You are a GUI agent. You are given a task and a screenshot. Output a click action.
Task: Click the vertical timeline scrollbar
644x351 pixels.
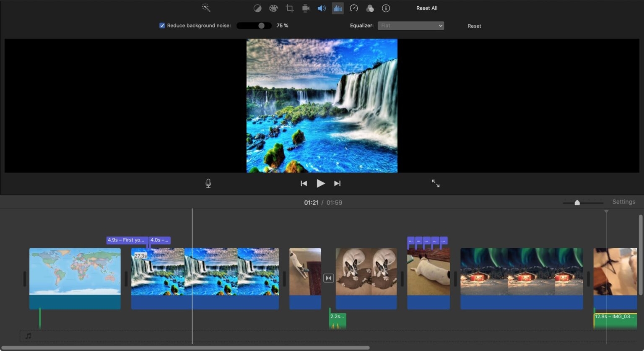[641, 255]
